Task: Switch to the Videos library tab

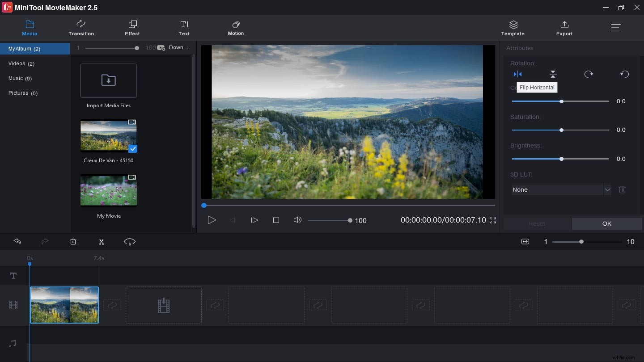Action: 21,63
